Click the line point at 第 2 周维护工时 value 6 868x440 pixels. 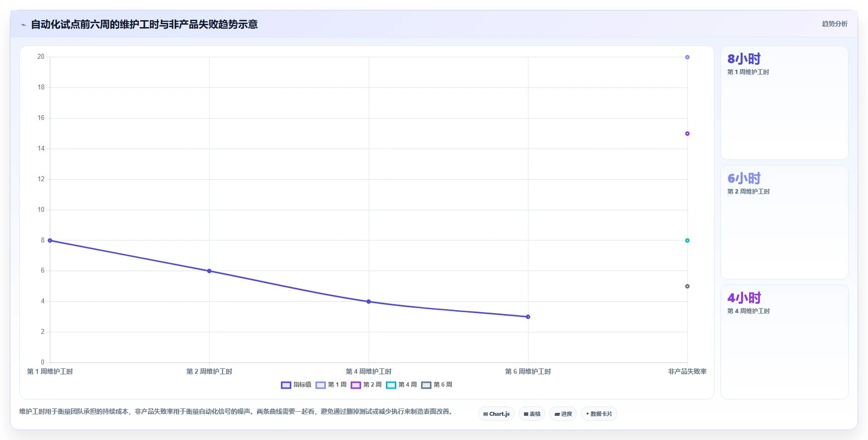(x=209, y=271)
